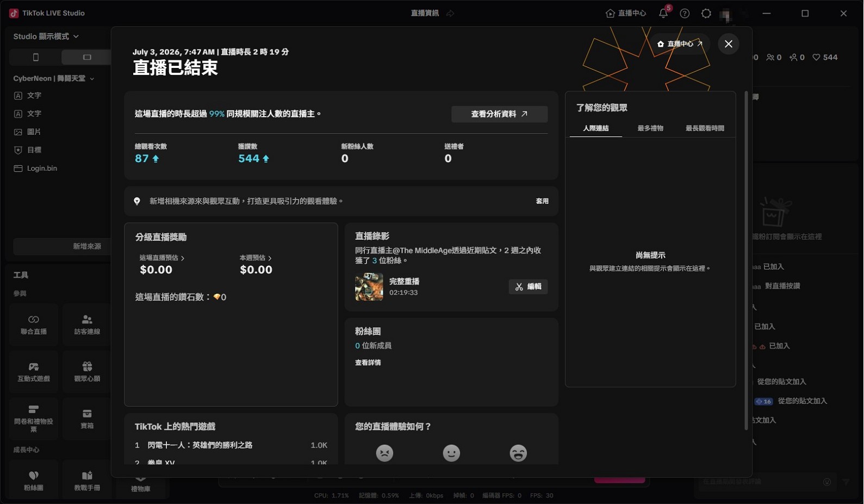Click the 這場直播的鑽石數 line
864x504 pixels.
click(181, 297)
